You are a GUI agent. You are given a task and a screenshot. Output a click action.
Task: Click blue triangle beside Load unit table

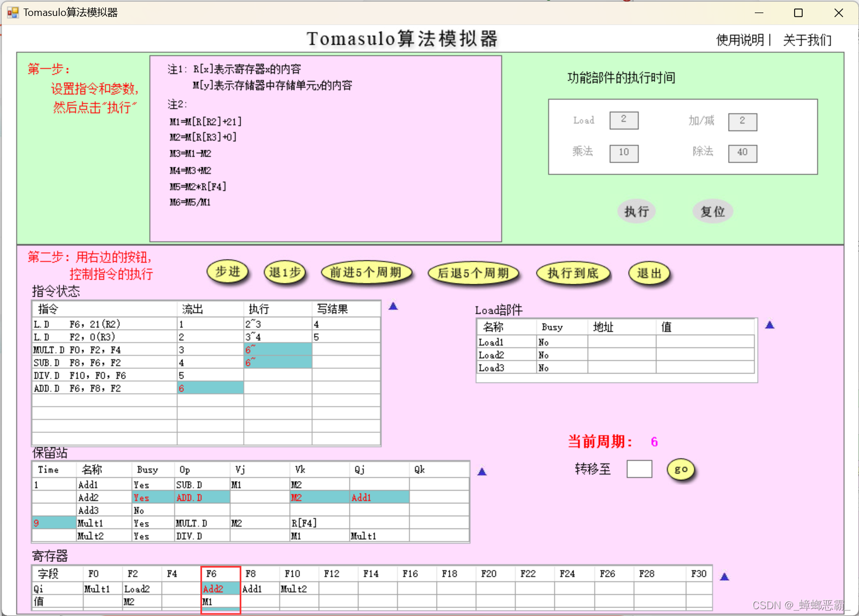coord(770,325)
